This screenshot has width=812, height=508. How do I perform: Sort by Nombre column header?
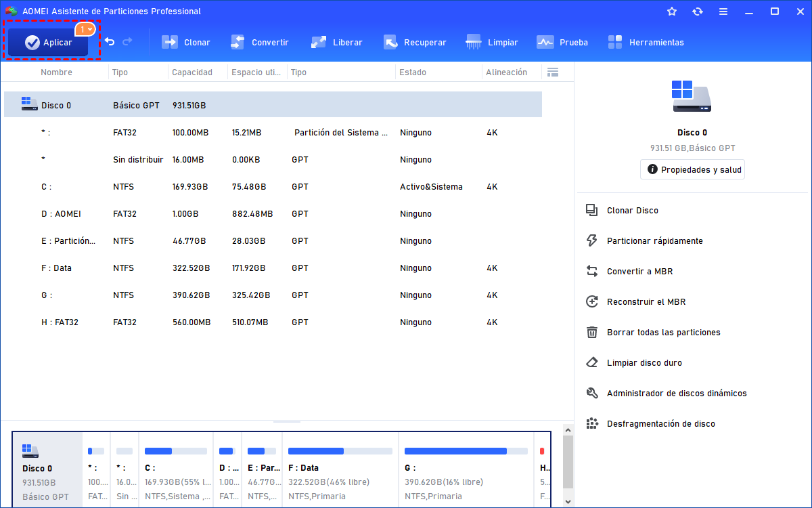click(x=56, y=72)
